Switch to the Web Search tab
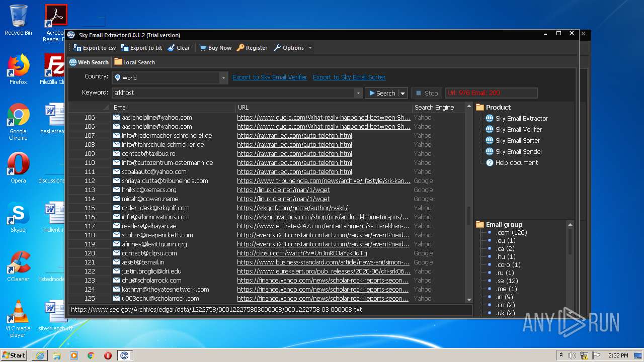644x362 pixels. (89, 62)
